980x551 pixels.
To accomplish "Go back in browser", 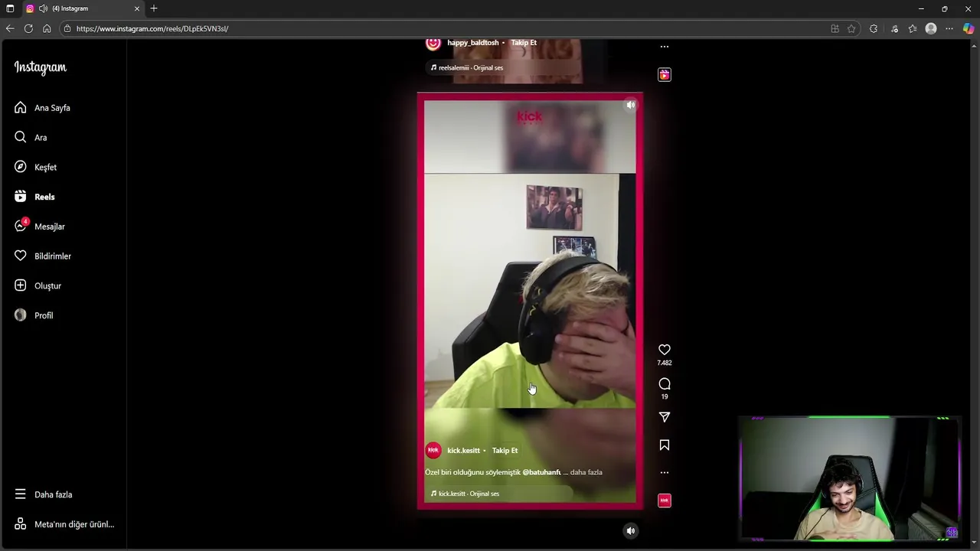I will click(10, 28).
